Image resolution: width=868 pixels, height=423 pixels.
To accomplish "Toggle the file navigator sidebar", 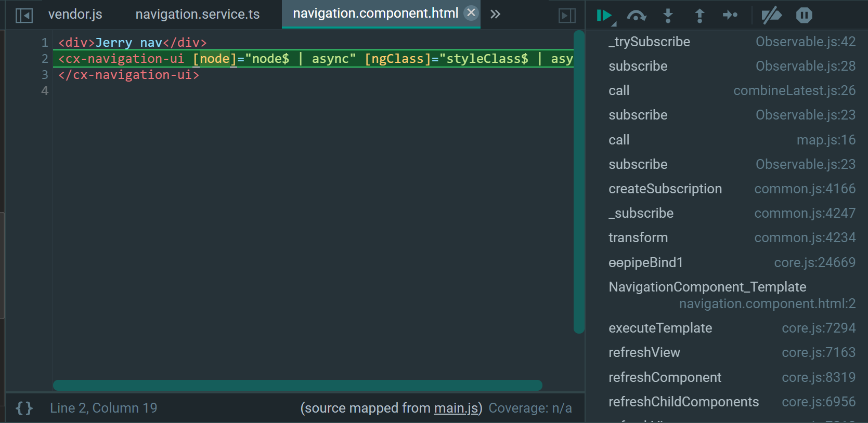I will (24, 15).
